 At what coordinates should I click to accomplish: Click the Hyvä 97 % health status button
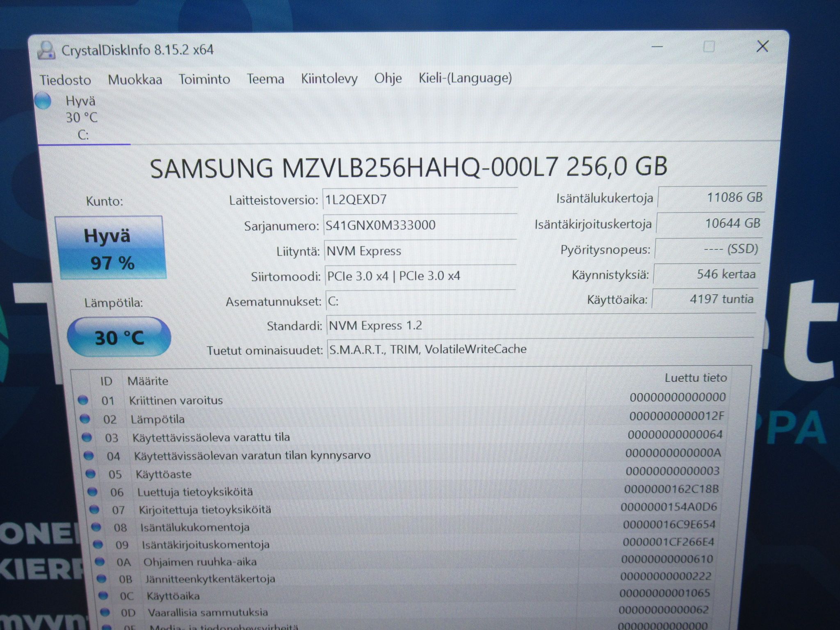click(x=111, y=249)
